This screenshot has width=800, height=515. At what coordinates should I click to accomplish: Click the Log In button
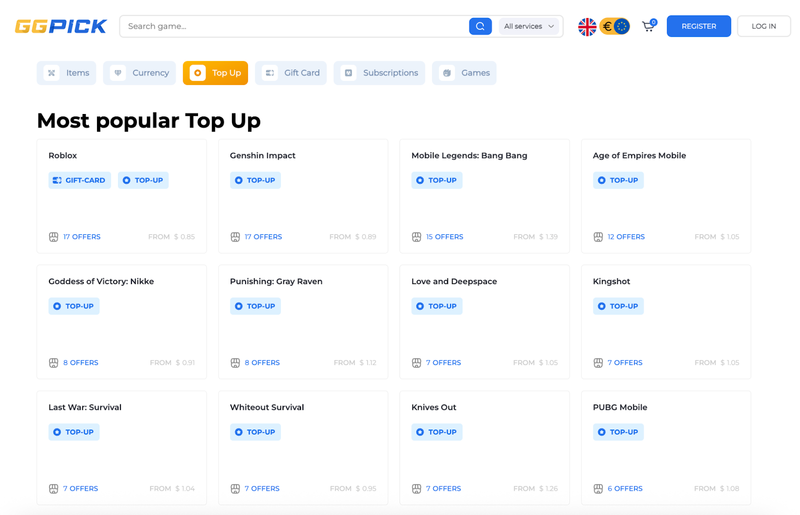coord(763,26)
